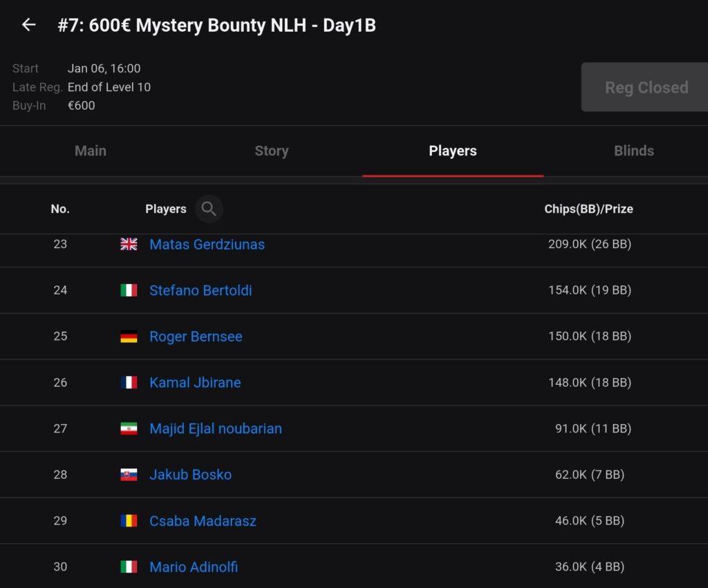Switch to the Main tab

tap(91, 151)
